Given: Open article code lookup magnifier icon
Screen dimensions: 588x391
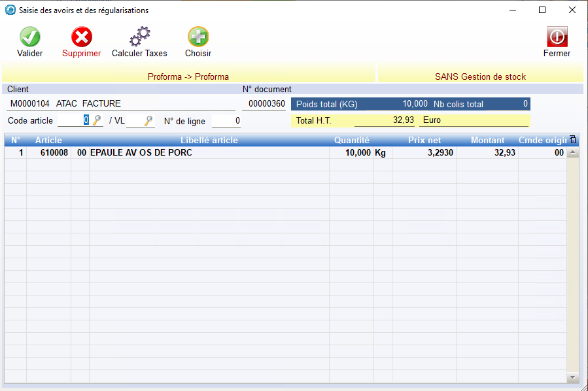Looking at the screenshot, I should [97, 120].
